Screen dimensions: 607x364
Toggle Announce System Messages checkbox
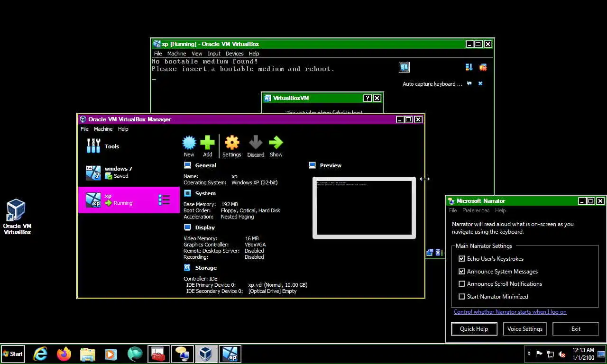[461, 272]
